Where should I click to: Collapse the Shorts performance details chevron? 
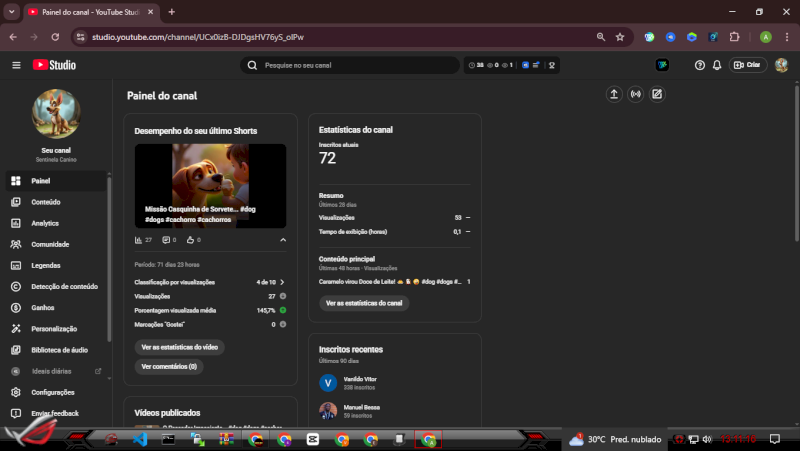[x=283, y=240]
